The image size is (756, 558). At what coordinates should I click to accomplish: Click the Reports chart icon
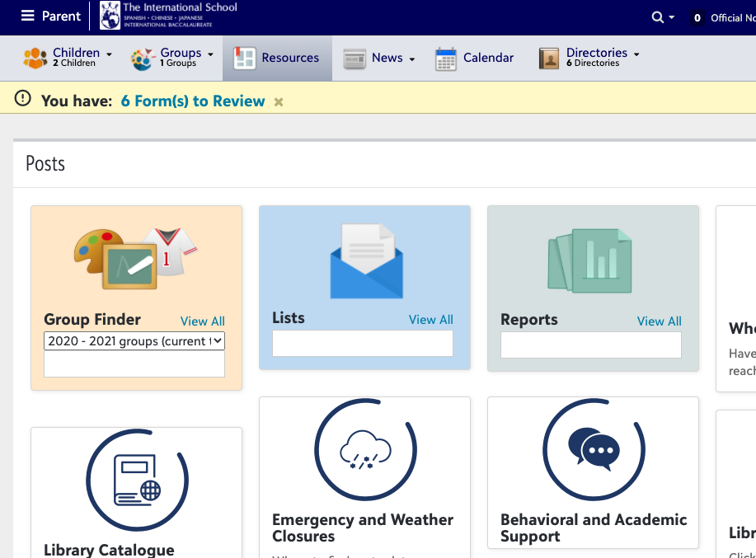pos(590,260)
